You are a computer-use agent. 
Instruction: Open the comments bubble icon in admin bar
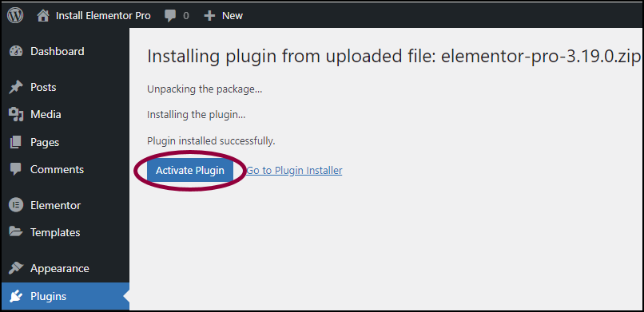pos(170,16)
